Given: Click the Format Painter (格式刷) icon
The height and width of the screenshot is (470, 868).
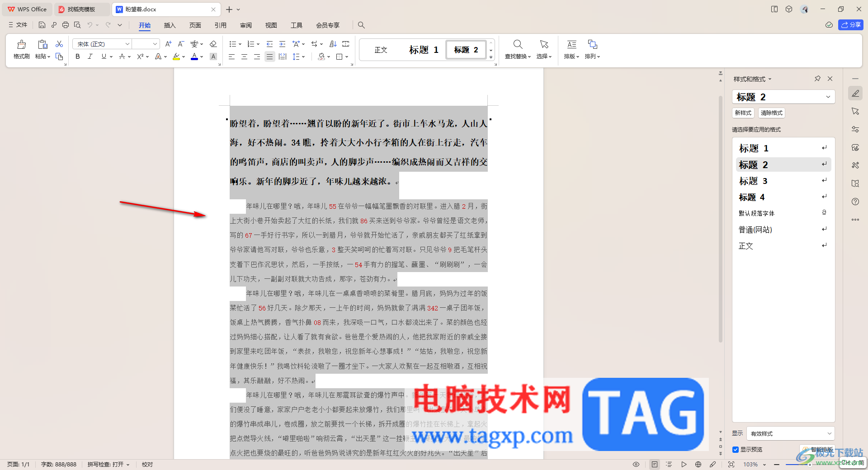Looking at the screenshot, I should point(21,44).
